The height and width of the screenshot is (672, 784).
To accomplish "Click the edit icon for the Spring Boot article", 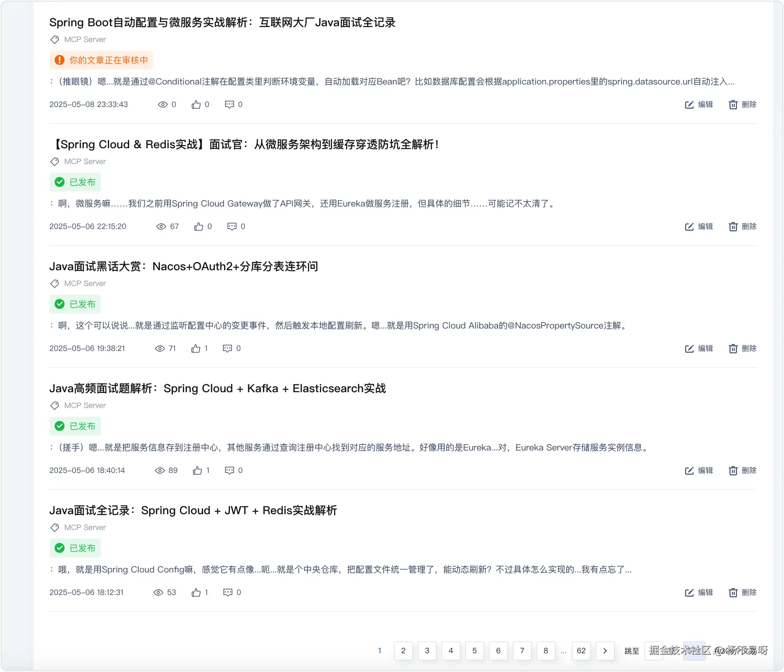I will tap(689, 105).
